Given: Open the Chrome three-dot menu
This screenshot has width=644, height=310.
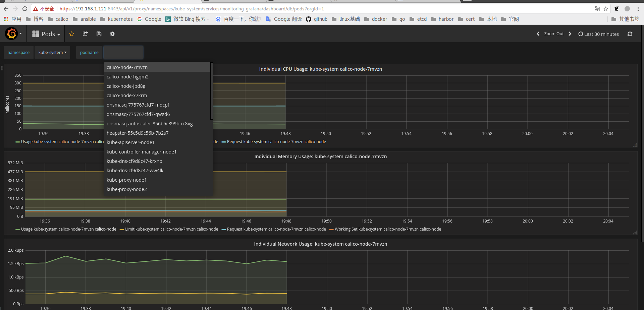Looking at the screenshot, I should tap(638, 9).
